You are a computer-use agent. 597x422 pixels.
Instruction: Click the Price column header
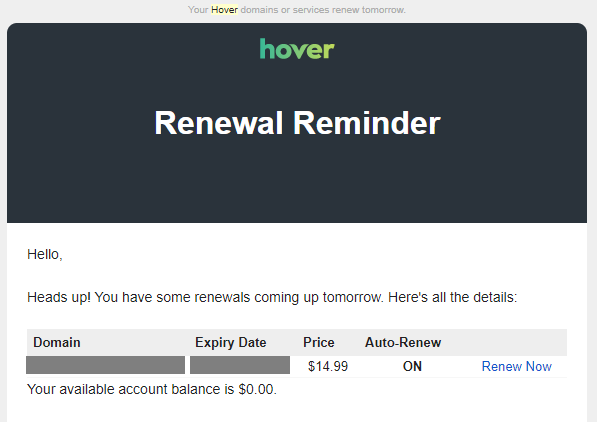point(319,342)
